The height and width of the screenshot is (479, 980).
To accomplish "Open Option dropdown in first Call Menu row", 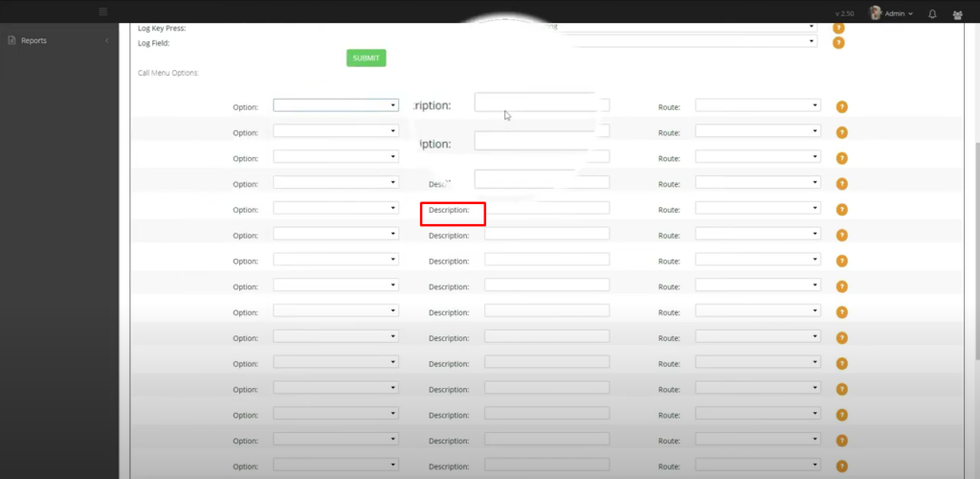I will point(336,105).
